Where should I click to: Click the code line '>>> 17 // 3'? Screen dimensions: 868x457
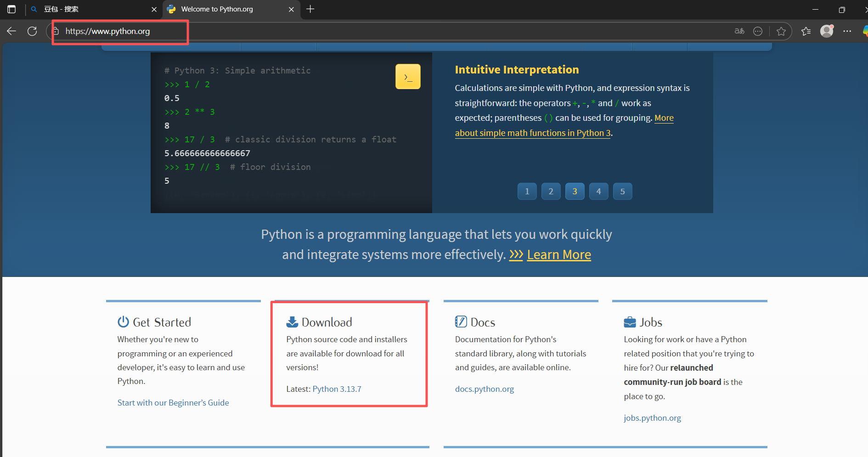pos(192,167)
